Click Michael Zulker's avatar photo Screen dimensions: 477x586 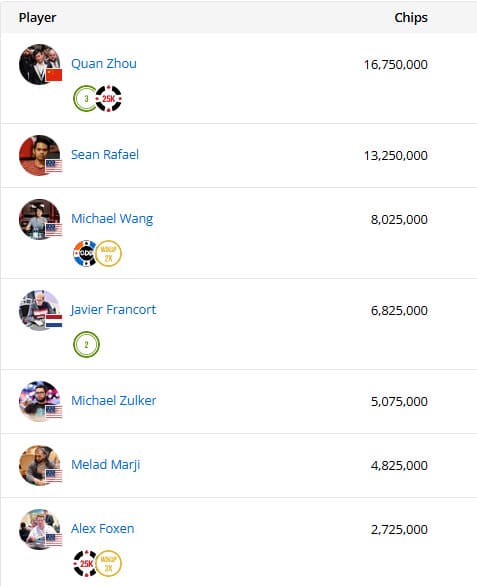pyautogui.click(x=40, y=401)
